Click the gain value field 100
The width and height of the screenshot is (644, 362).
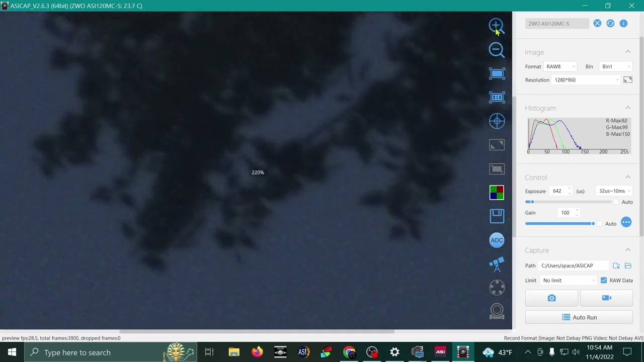566,213
